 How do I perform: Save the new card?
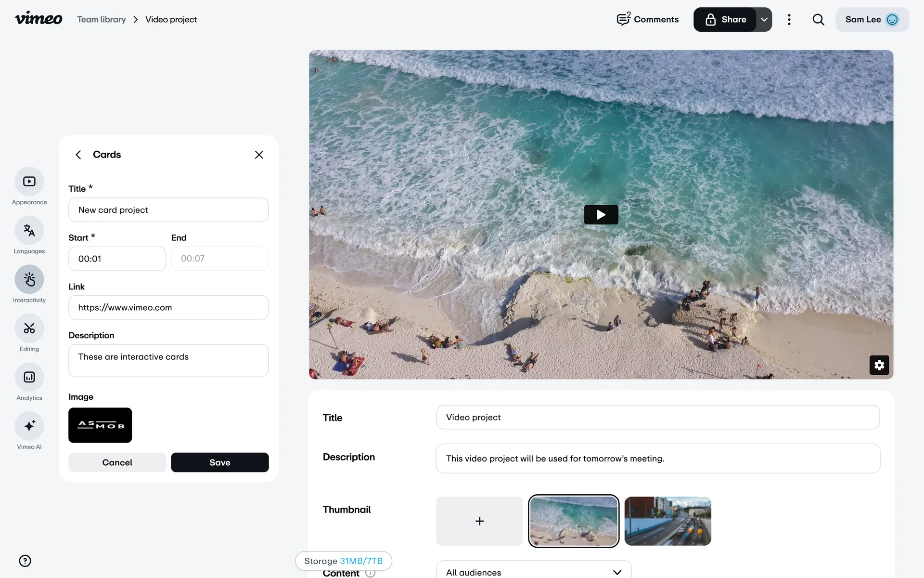tap(219, 462)
